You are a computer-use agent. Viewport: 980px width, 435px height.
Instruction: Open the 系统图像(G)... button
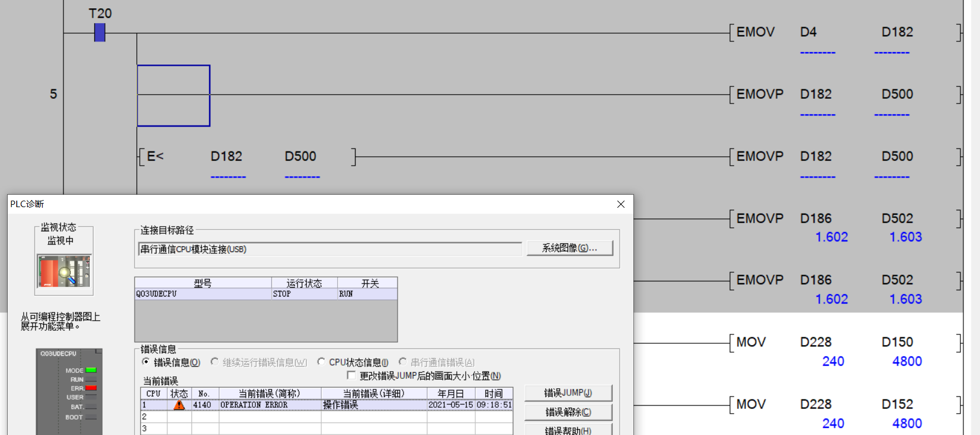(x=569, y=248)
